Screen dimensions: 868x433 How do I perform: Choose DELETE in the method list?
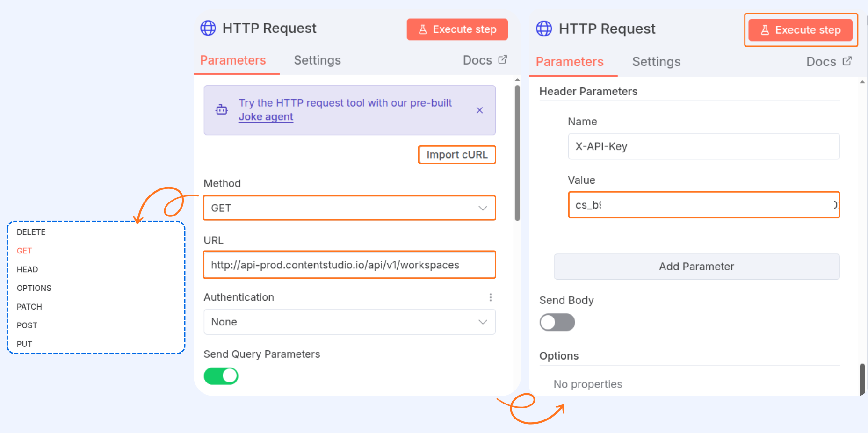(x=31, y=232)
